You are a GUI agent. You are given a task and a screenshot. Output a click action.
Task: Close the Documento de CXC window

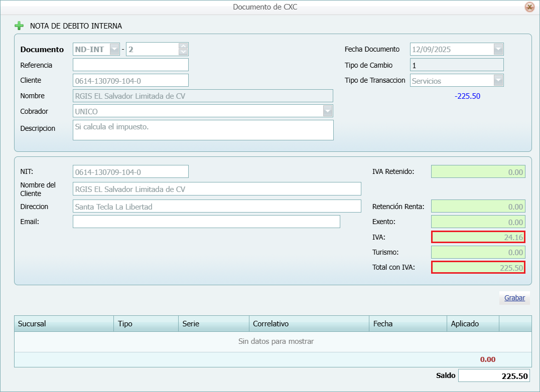[x=529, y=7]
